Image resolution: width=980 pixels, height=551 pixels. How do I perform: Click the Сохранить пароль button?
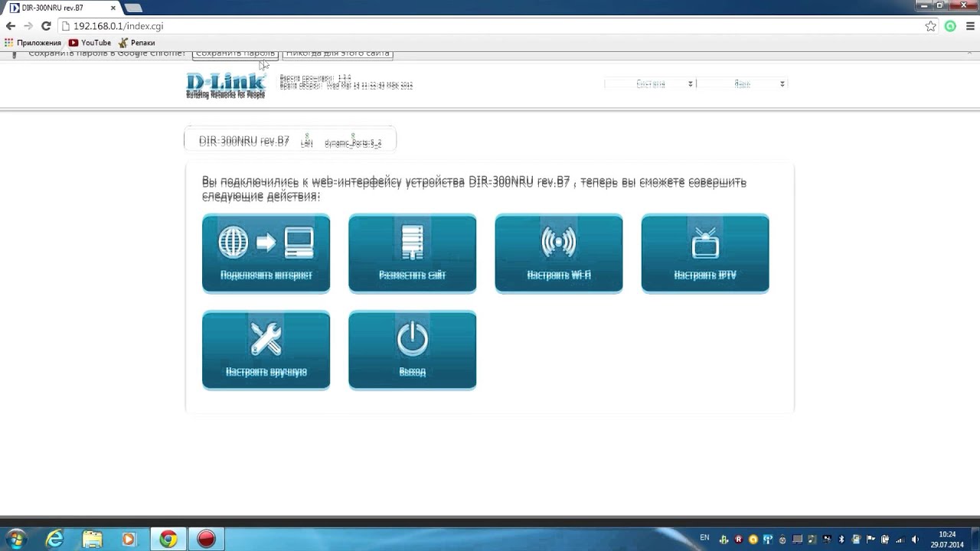pyautogui.click(x=235, y=54)
